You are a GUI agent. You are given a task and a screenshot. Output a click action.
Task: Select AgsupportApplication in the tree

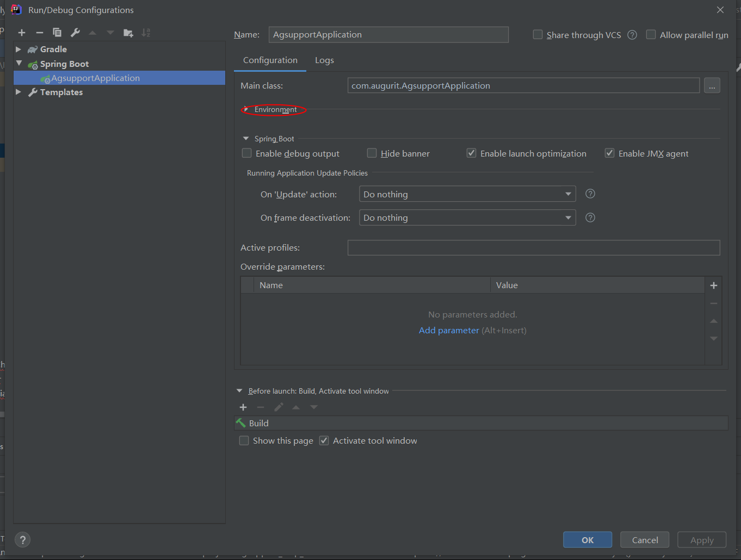tap(119, 78)
